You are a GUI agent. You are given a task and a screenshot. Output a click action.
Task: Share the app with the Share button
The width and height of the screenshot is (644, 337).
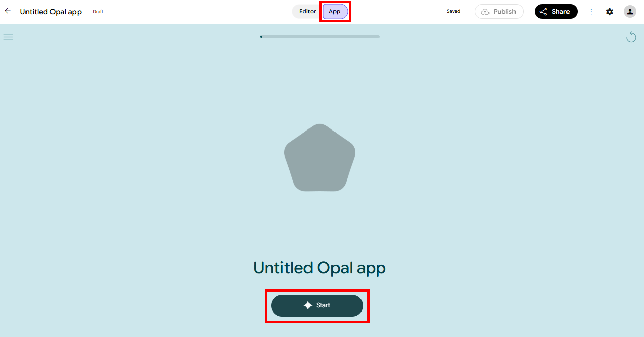point(556,12)
